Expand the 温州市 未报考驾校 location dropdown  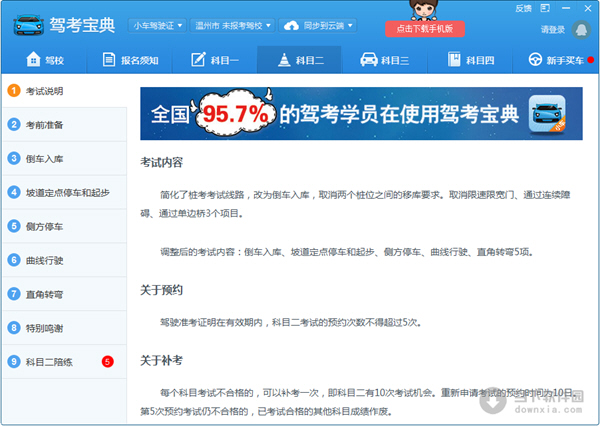pyautogui.click(x=233, y=26)
